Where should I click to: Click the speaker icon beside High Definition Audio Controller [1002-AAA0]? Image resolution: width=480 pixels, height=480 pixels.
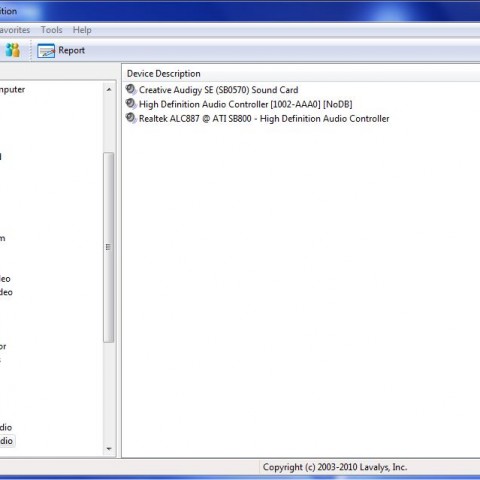pos(131,104)
